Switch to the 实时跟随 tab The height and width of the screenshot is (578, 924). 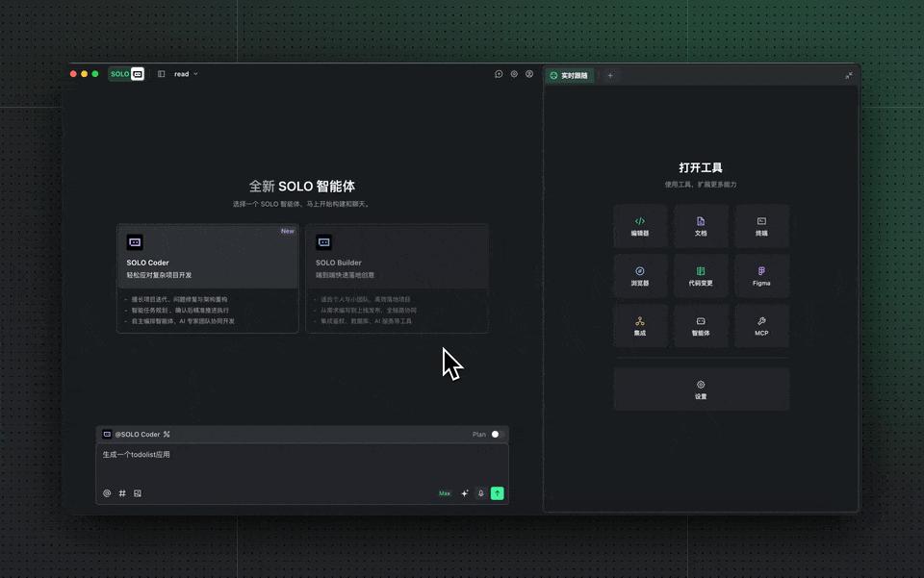pos(569,75)
